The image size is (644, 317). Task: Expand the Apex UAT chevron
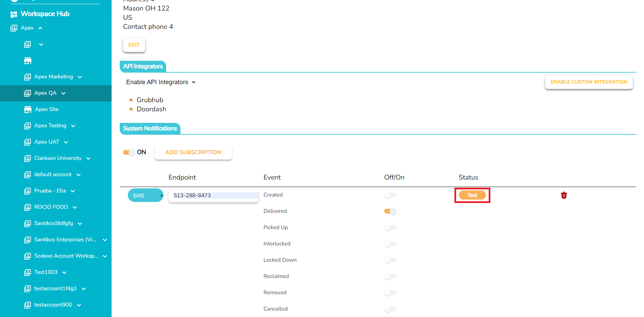[x=66, y=142]
